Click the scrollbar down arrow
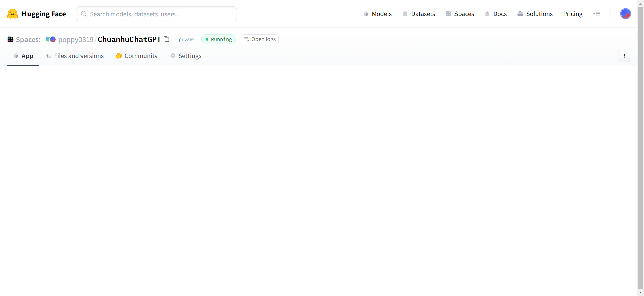644x296 pixels. [641, 293]
